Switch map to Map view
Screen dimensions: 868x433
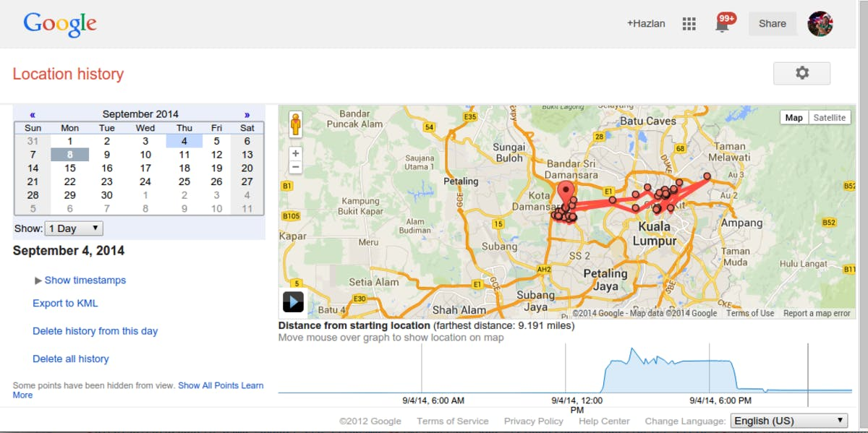pyautogui.click(x=794, y=118)
